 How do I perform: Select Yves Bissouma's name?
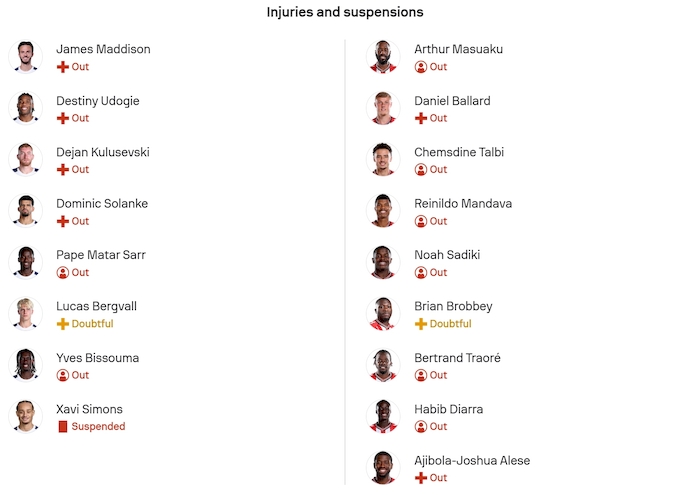click(97, 358)
